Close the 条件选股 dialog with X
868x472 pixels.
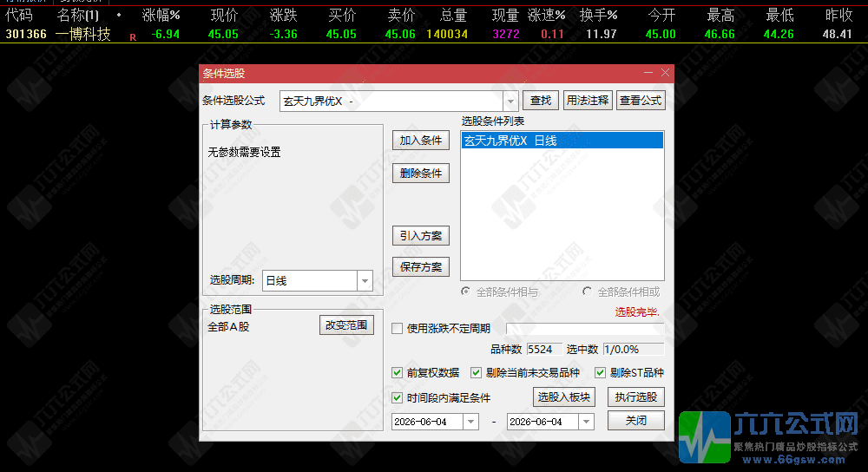[666, 73]
